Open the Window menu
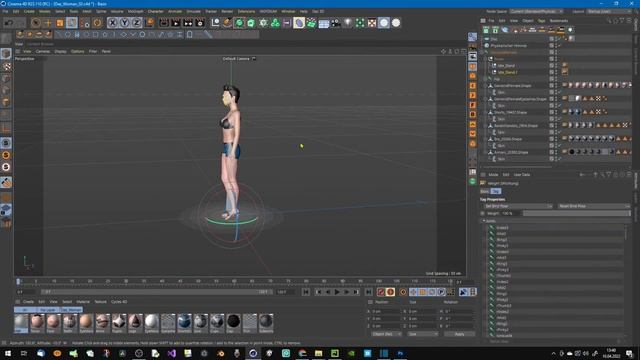Image resolution: width=640 pixels, height=360 pixels. (288, 11)
